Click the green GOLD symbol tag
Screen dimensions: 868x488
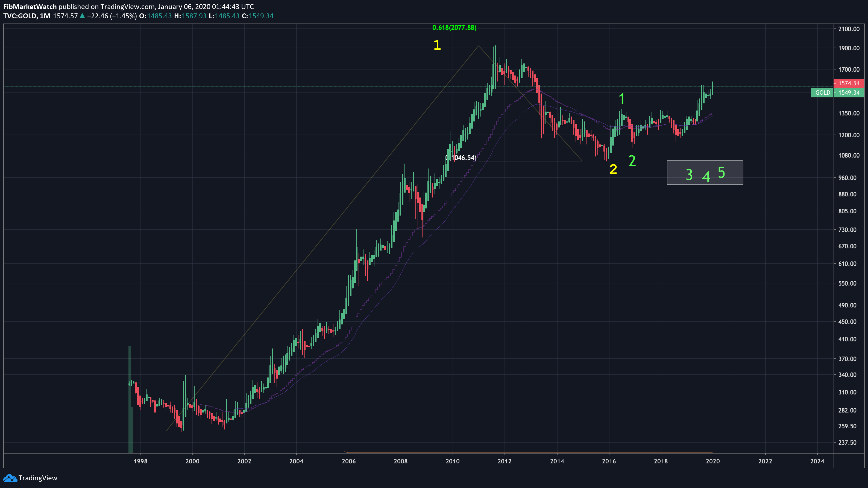pos(822,92)
